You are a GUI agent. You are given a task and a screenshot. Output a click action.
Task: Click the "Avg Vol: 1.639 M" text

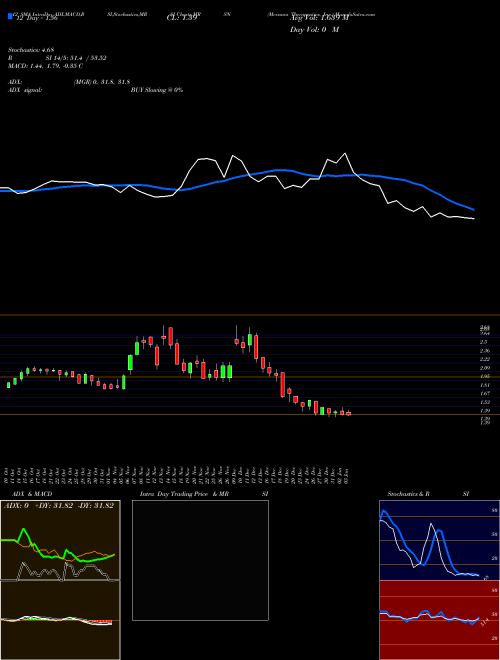click(319, 19)
